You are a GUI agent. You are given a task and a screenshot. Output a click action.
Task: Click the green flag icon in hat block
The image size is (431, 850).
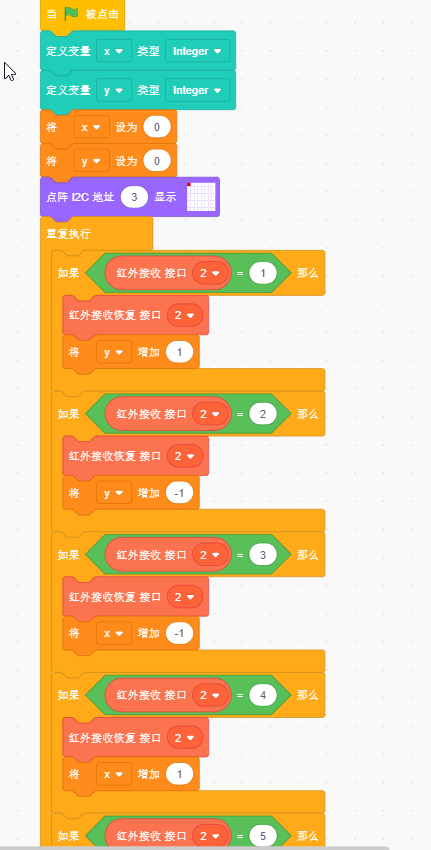71,13
